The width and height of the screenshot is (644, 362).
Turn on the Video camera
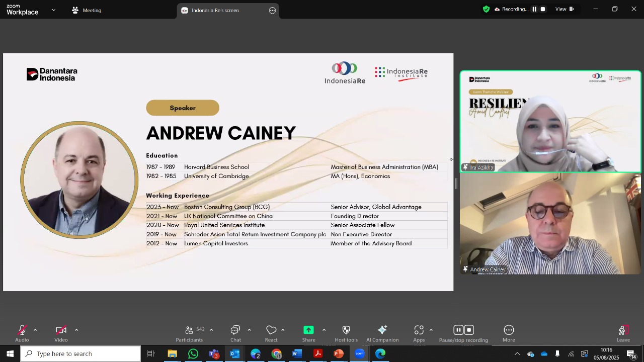pyautogui.click(x=61, y=330)
